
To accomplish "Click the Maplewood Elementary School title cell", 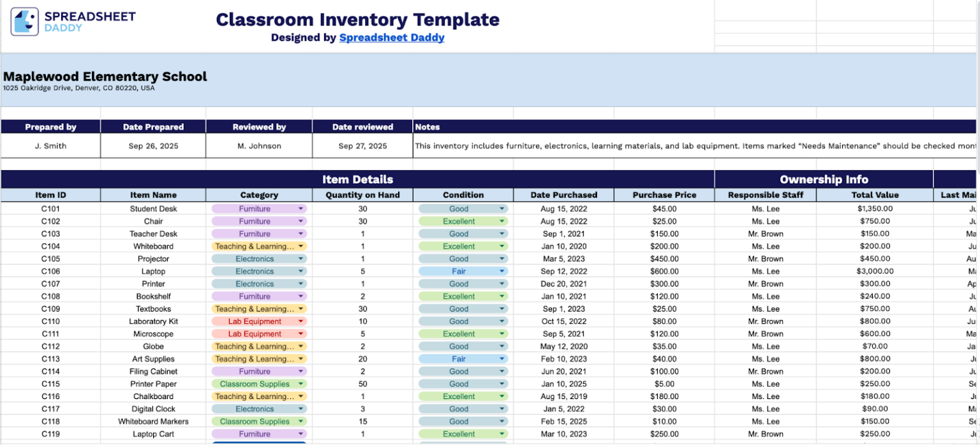I will pos(104,77).
